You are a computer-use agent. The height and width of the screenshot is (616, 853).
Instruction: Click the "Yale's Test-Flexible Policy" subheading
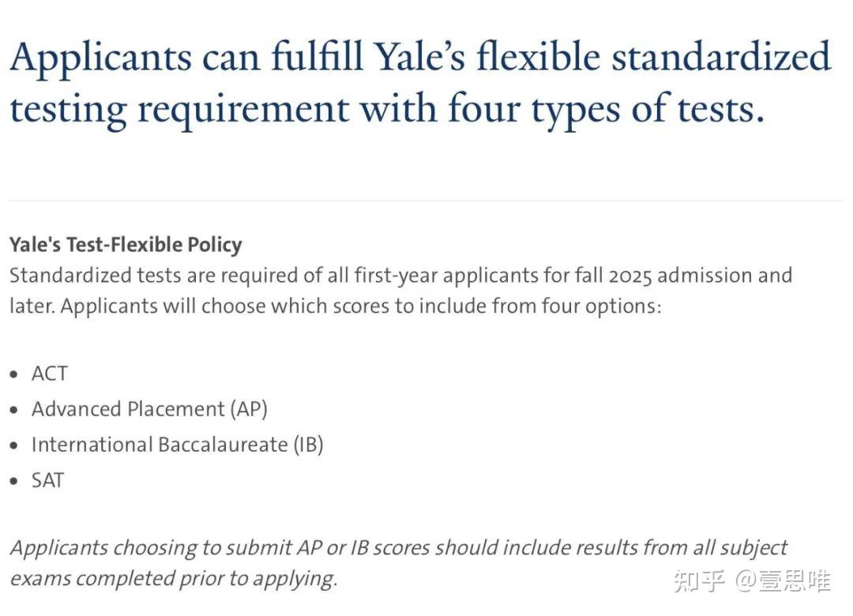pyautogui.click(x=126, y=245)
